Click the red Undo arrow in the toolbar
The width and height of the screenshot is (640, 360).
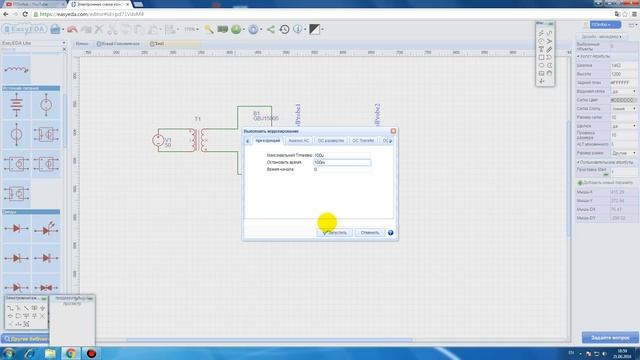pos(72,29)
